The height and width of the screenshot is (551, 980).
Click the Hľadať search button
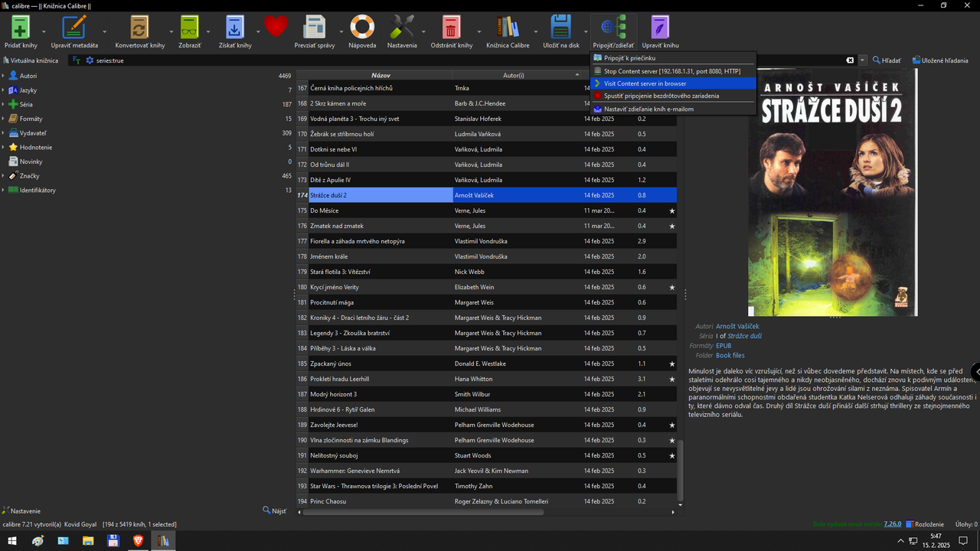click(x=887, y=60)
